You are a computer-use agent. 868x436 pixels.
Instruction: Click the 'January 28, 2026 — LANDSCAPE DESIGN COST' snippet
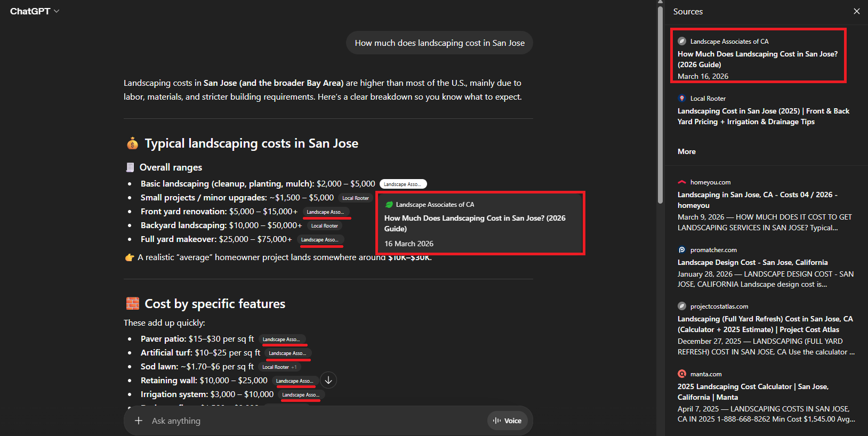tap(766, 279)
